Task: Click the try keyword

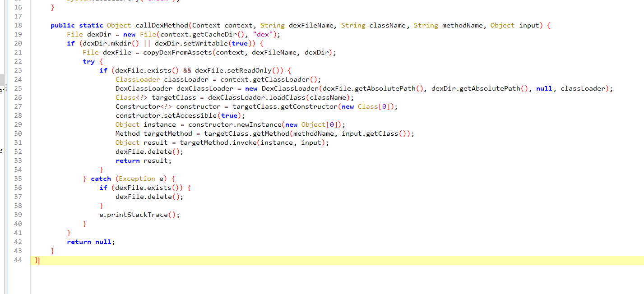Action: click(88, 61)
